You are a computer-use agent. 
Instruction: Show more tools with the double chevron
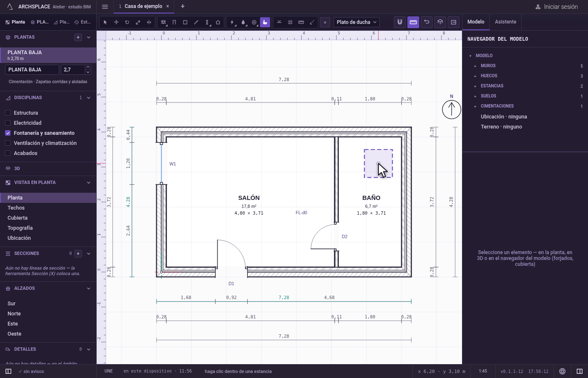(x=325, y=22)
